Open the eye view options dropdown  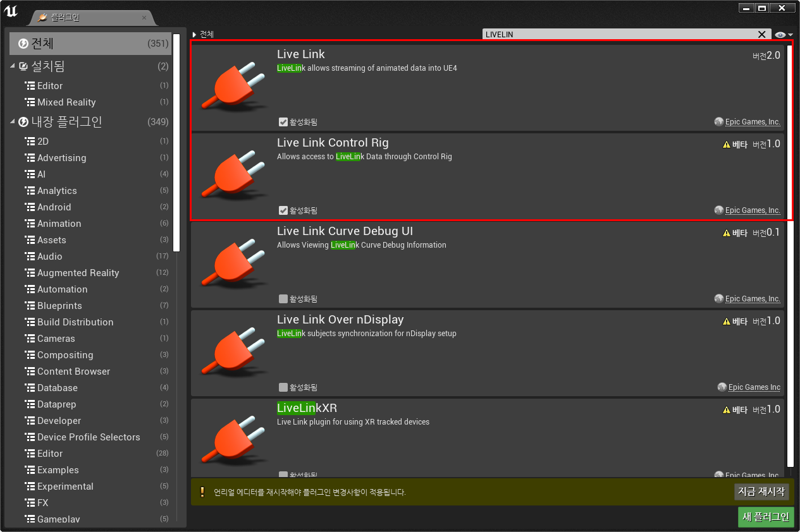click(784, 35)
